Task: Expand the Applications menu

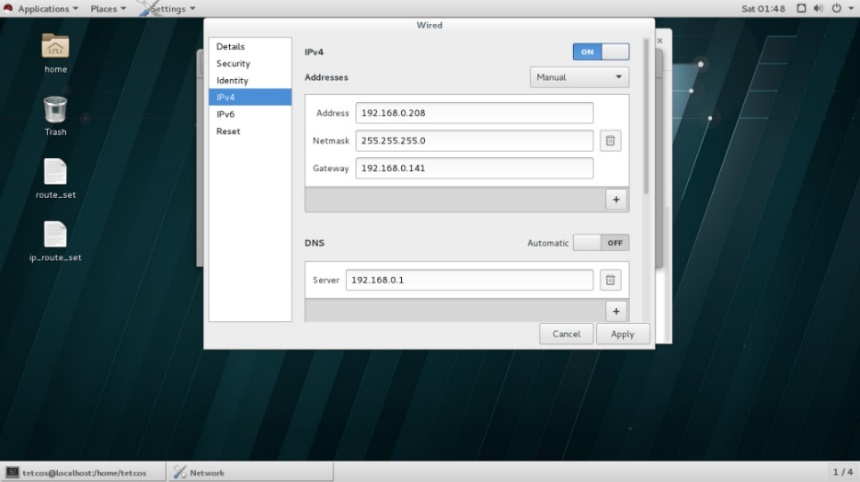Action: tap(47, 8)
